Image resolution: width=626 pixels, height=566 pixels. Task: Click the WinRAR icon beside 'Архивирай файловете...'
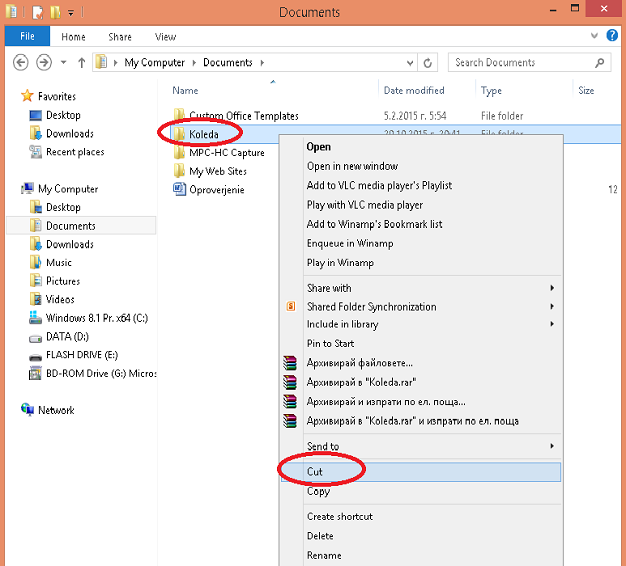click(290, 363)
